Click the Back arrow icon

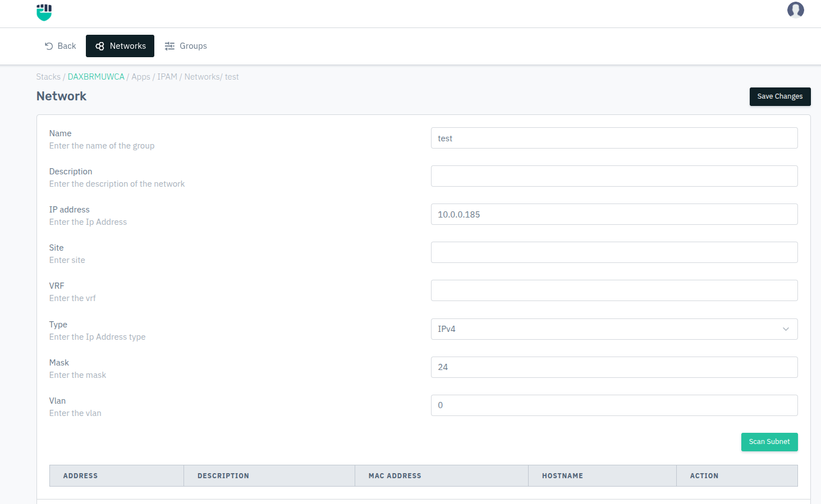point(49,46)
